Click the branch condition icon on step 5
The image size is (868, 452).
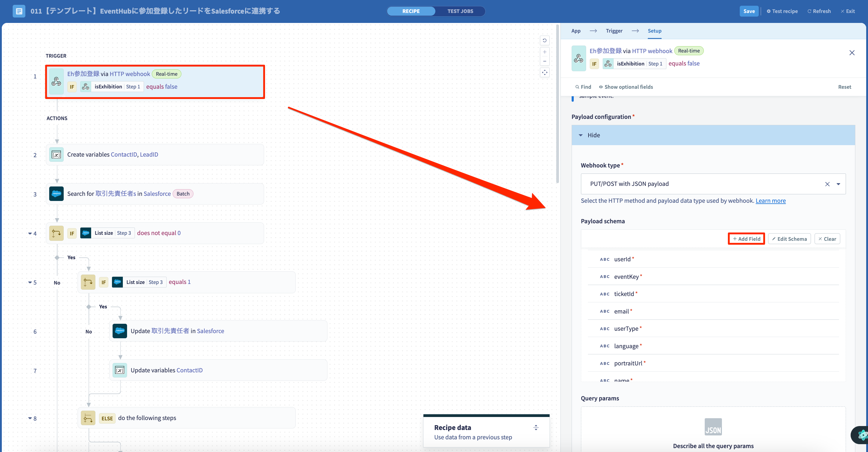(88, 282)
